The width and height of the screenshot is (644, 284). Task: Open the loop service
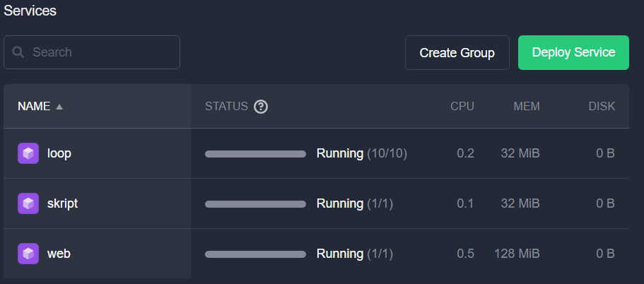(x=59, y=153)
